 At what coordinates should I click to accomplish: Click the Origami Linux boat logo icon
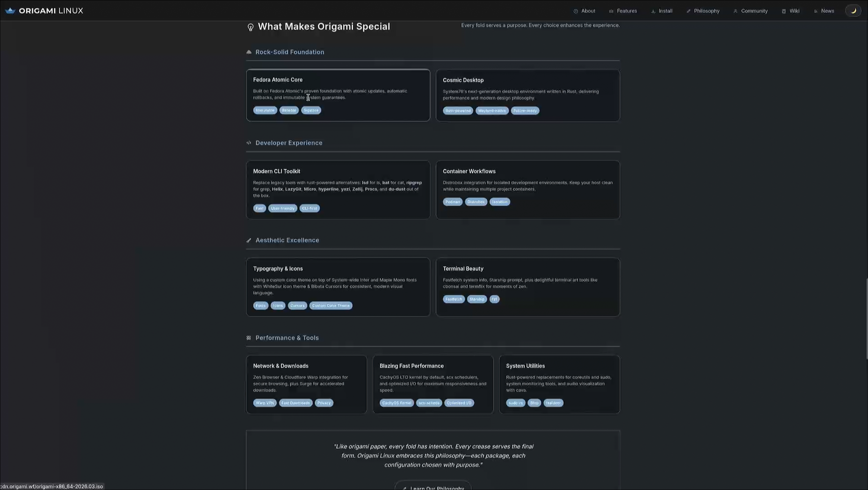(x=10, y=11)
